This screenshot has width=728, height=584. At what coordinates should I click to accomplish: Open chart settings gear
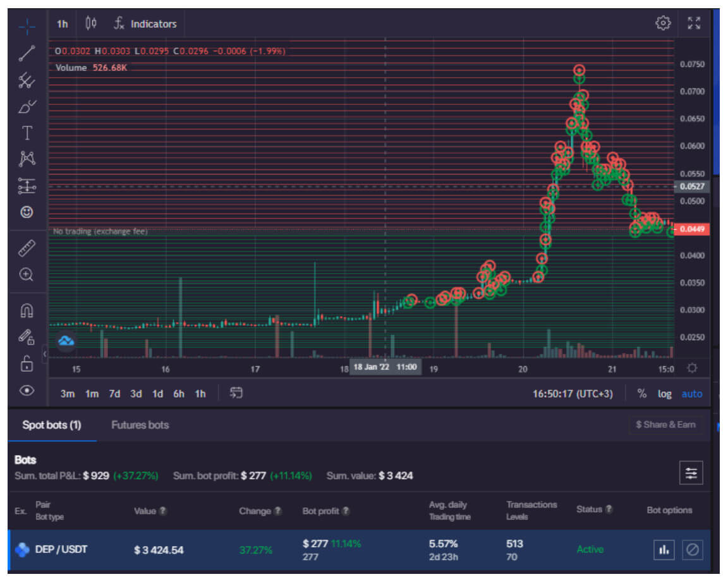(663, 23)
